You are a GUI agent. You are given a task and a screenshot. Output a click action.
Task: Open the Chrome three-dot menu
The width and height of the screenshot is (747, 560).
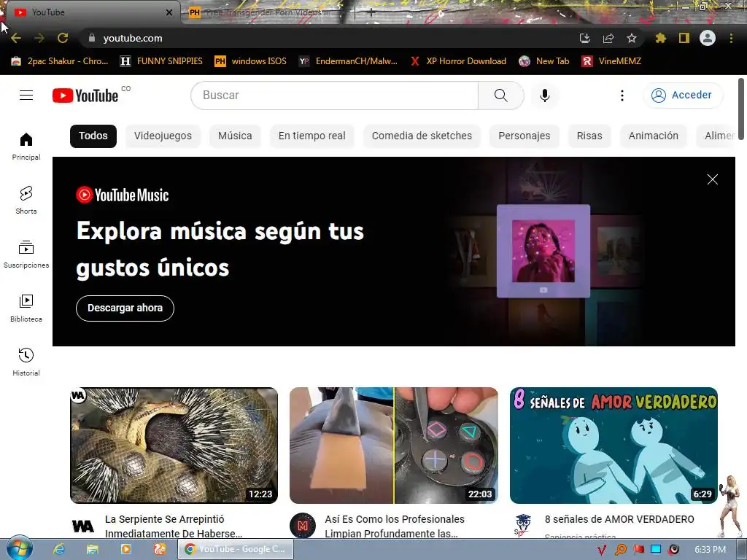point(731,38)
